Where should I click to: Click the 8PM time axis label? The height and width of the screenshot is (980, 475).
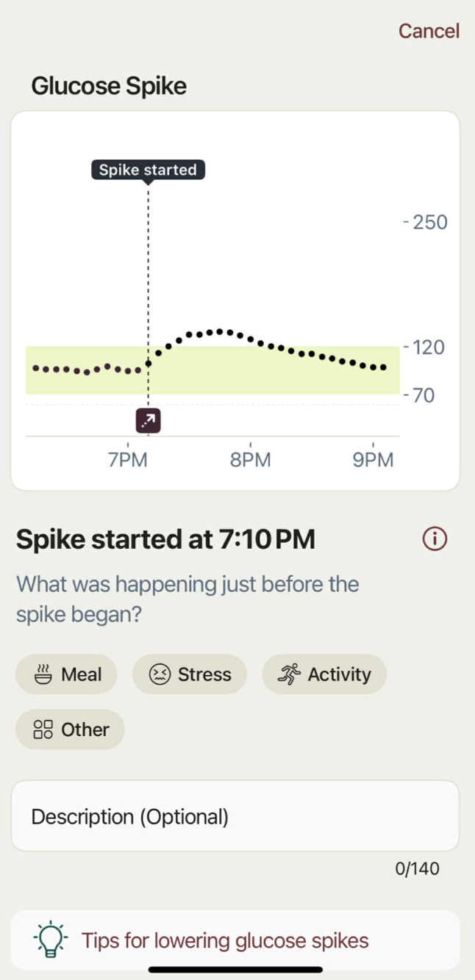tap(251, 460)
